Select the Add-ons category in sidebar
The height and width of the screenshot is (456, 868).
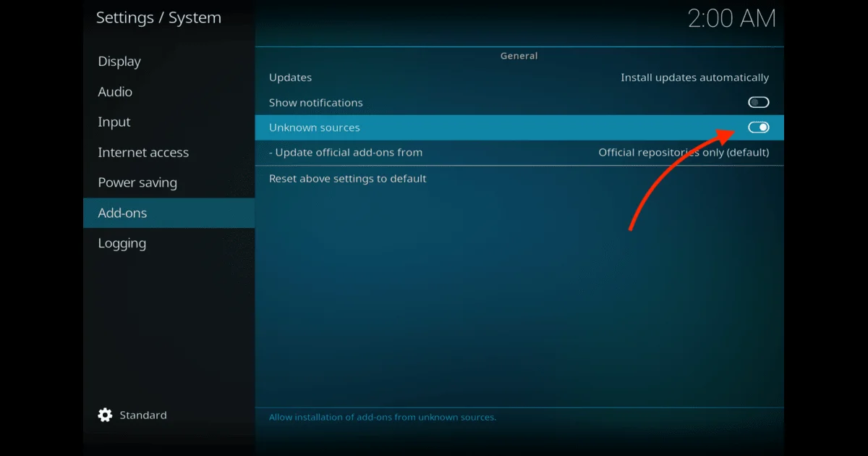click(x=122, y=213)
